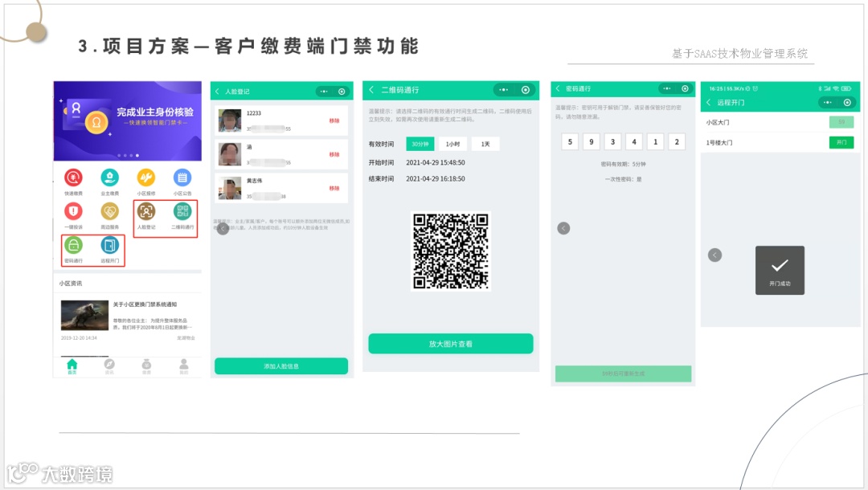Remove the face entry named 黄志伟

(334, 188)
